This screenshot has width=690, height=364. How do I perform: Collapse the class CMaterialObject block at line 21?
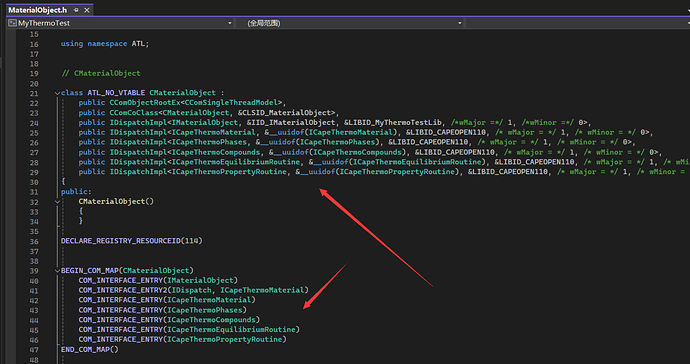pyautogui.click(x=57, y=93)
